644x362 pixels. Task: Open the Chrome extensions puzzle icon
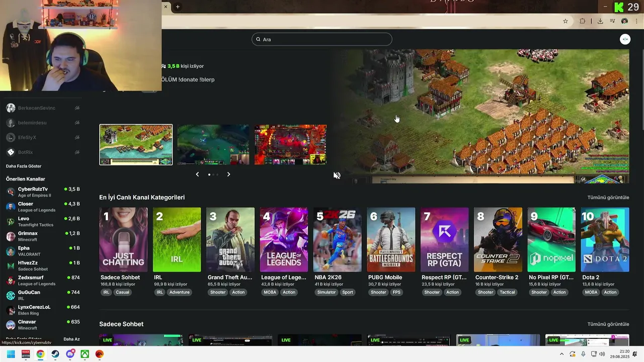pyautogui.click(x=583, y=21)
